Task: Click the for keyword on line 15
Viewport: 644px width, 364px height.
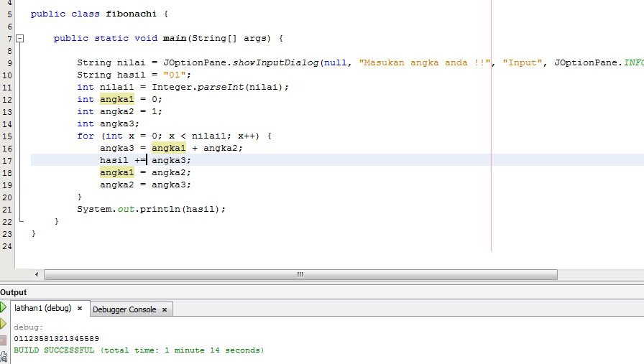Action: point(86,136)
